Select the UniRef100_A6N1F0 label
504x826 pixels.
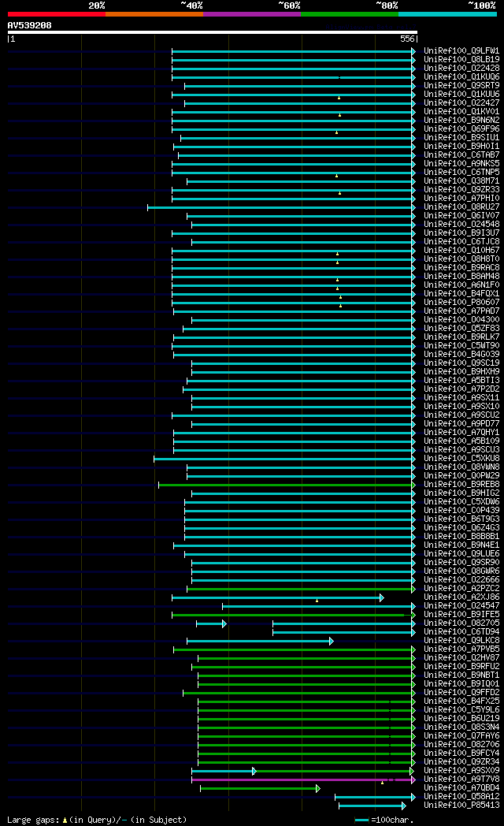click(461, 285)
